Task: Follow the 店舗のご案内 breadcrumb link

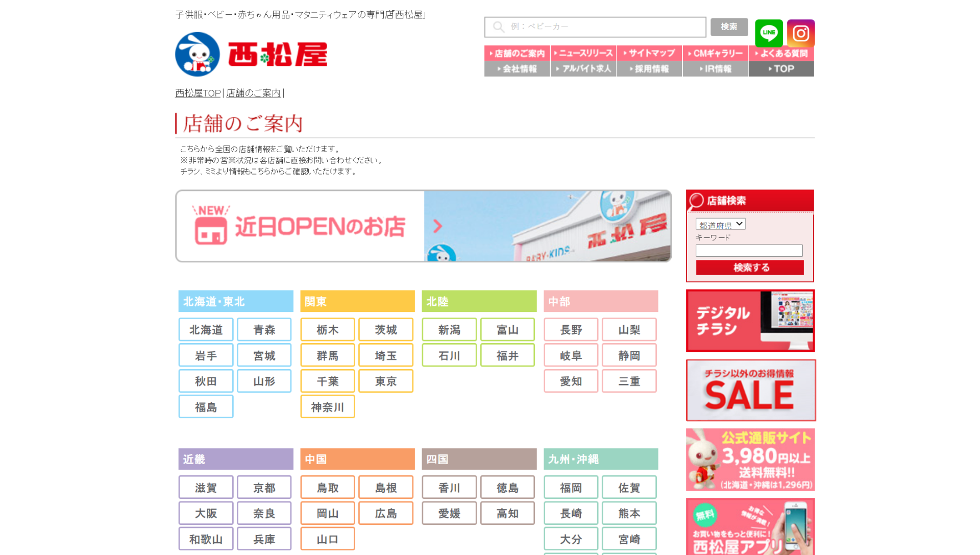Action: click(x=253, y=93)
